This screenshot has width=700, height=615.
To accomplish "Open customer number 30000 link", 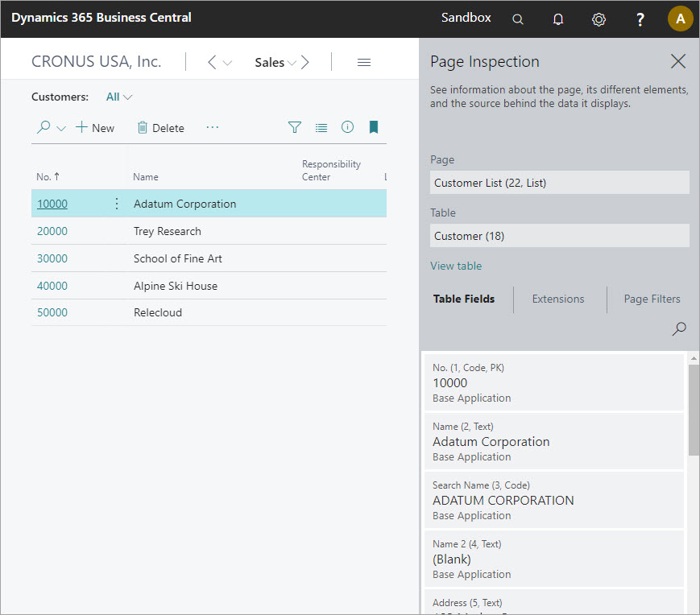I will tap(52, 258).
